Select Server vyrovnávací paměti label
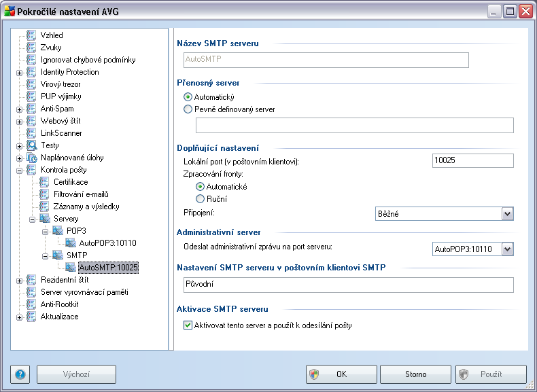Viewport: 537px width, 392px height. click(x=84, y=292)
